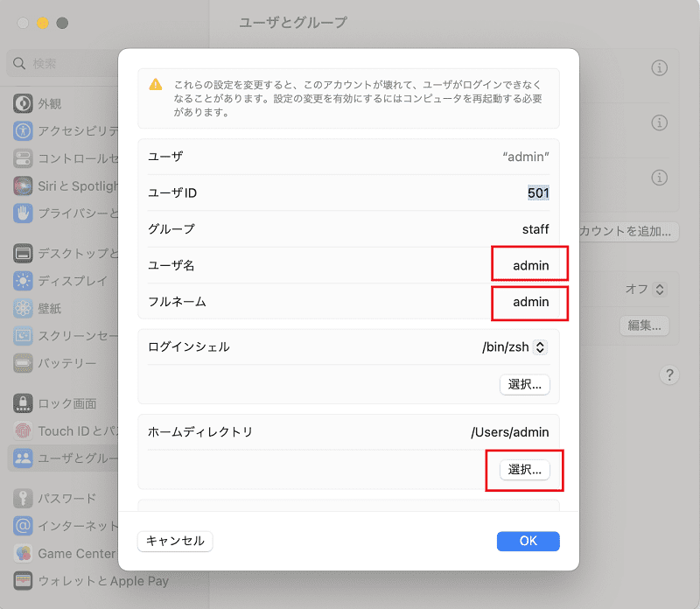Viewport: 700px width, 609px height.
Task: Select the ユーザとグループ people icon in sidebar
Action: point(23,458)
